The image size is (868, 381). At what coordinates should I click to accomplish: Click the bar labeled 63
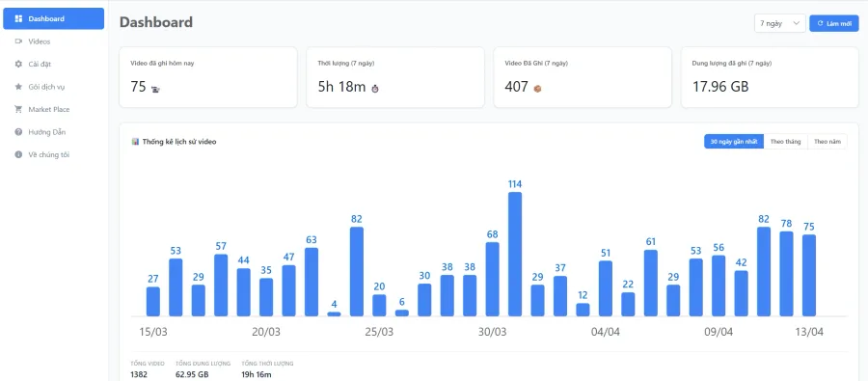[x=312, y=282]
